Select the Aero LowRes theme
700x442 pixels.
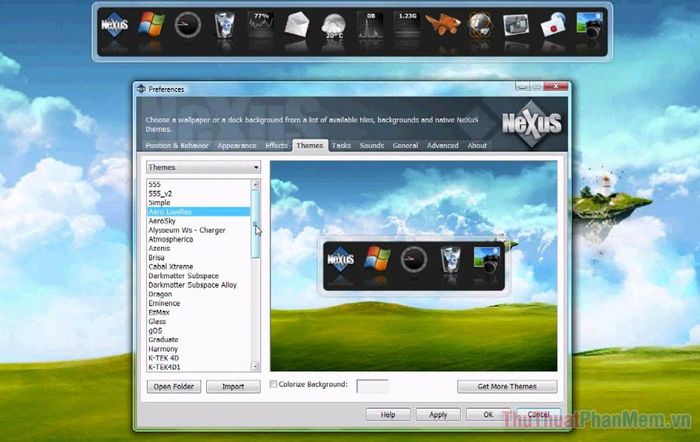(198, 212)
